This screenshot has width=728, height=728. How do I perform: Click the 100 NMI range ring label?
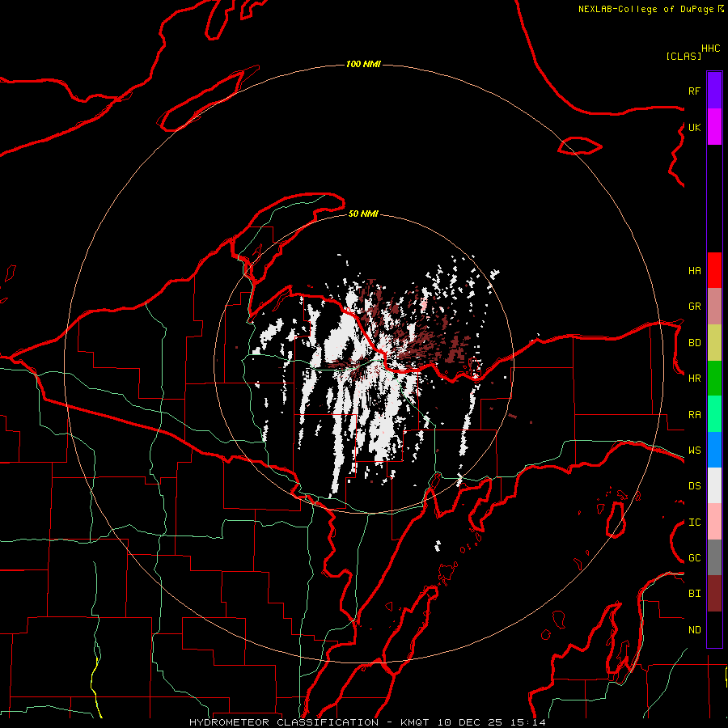coord(363,64)
